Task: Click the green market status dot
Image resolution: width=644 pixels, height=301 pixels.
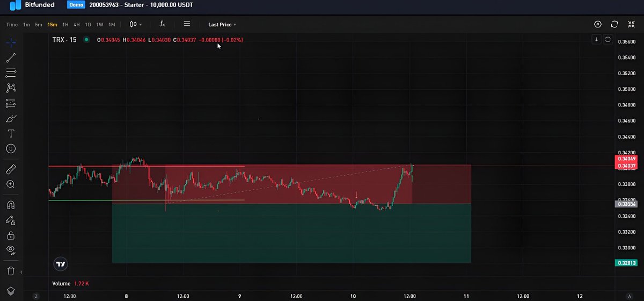Action: pos(86,40)
